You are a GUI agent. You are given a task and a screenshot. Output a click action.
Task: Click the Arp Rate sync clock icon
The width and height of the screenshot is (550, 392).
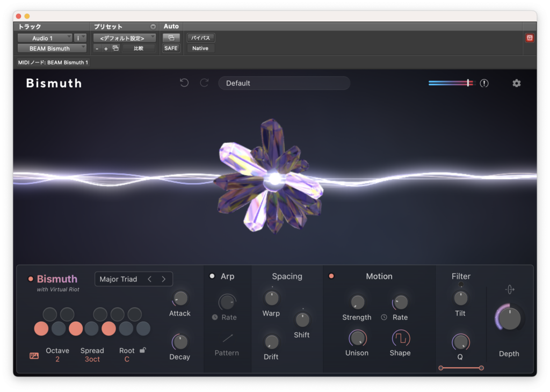coord(215,317)
